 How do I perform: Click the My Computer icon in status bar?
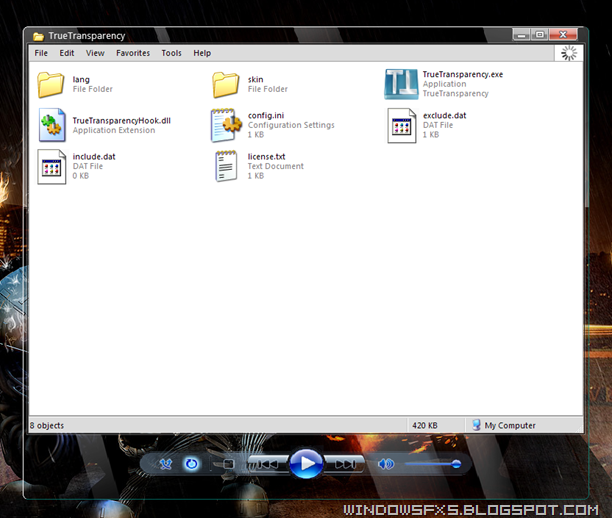pos(476,425)
